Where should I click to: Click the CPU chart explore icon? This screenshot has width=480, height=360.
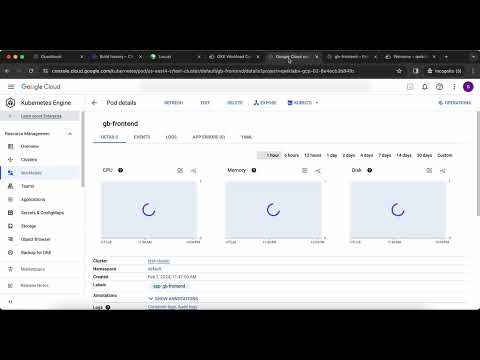tap(193, 171)
